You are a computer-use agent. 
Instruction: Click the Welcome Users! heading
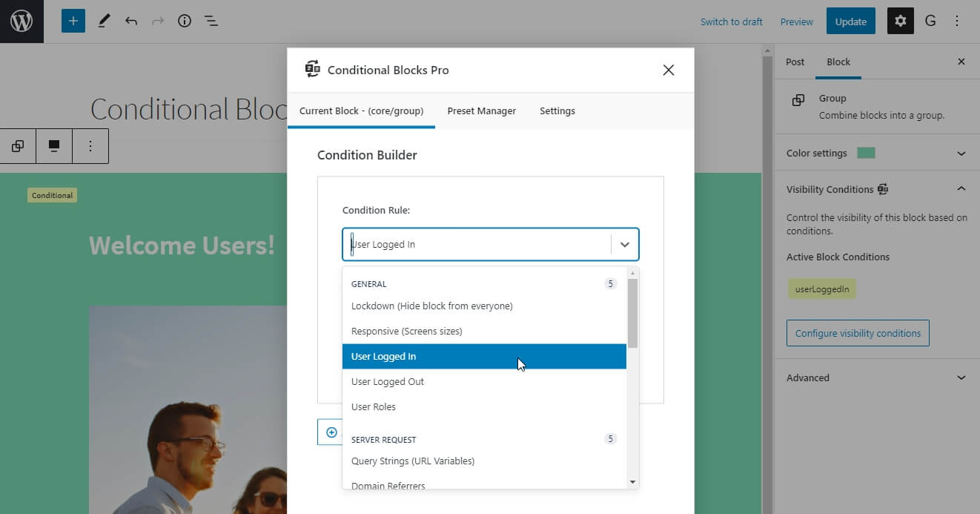(x=182, y=245)
